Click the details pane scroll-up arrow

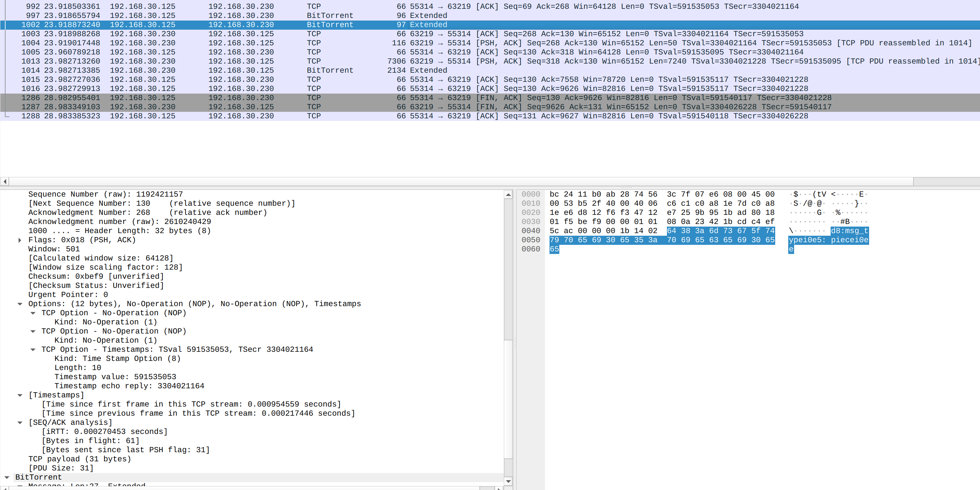click(508, 195)
